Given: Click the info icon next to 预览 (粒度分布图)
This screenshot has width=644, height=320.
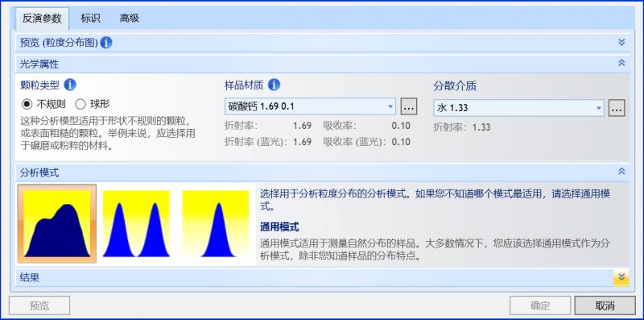Looking at the screenshot, I should 106,43.
